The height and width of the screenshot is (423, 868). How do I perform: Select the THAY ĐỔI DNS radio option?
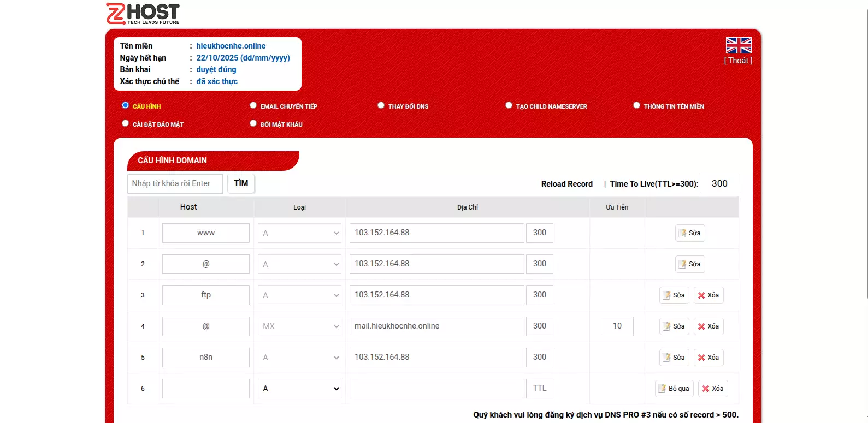tap(381, 105)
